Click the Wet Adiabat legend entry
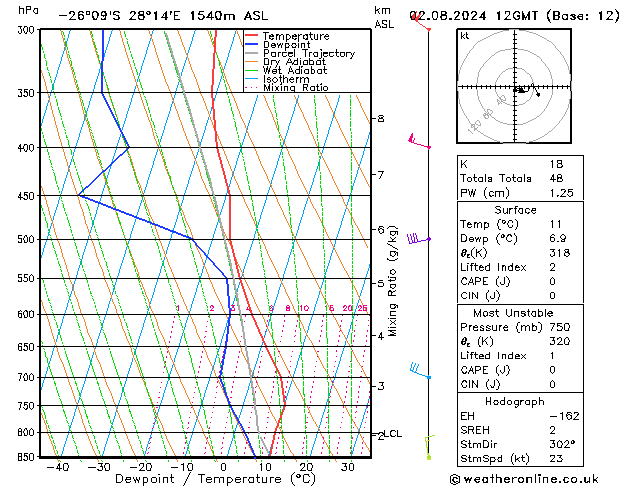The height and width of the screenshot is (486, 629). click(x=286, y=70)
